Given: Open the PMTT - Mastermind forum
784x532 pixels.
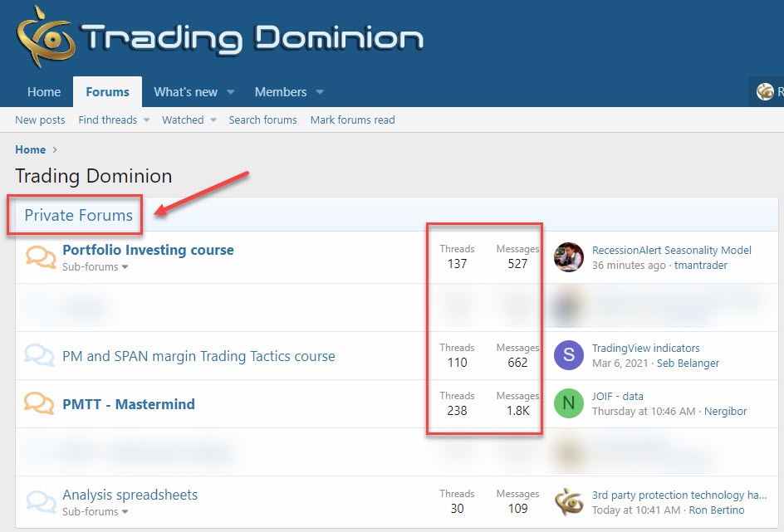Looking at the screenshot, I should [x=129, y=404].
